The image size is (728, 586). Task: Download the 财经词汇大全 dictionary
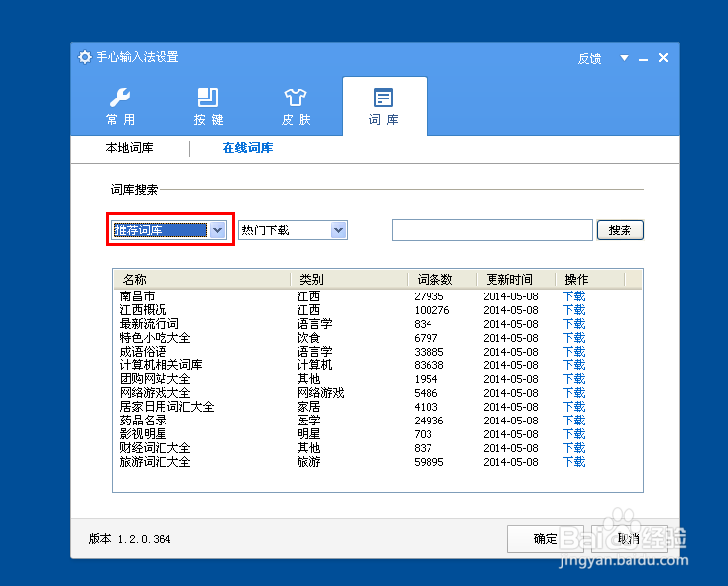(574, 448)
